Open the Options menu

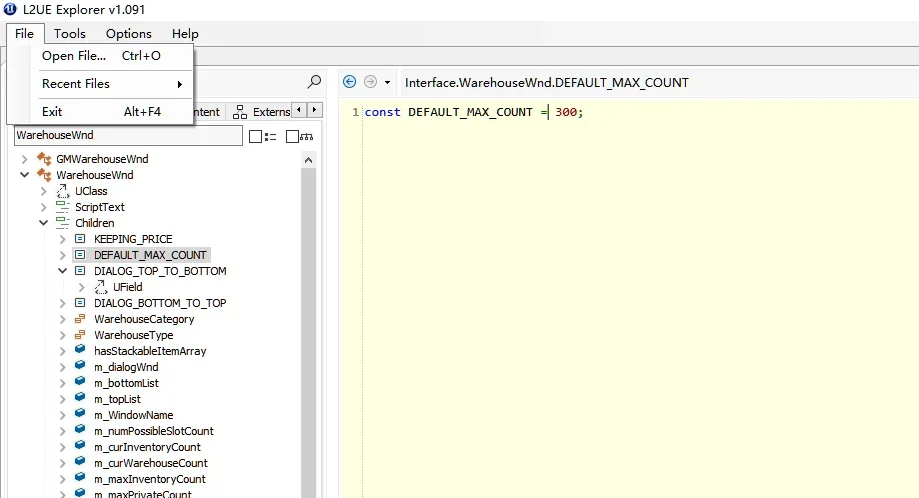(x=129, y=33)
